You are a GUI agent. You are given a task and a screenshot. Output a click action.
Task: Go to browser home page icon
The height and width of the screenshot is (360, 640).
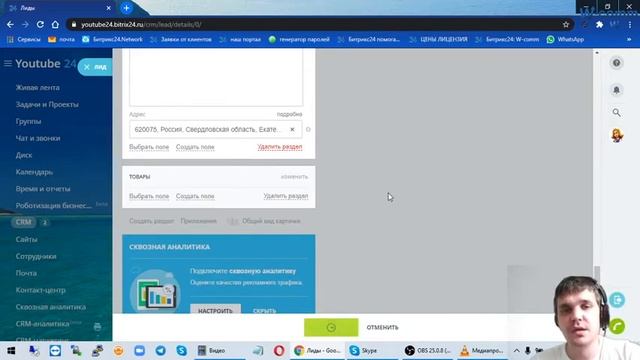click(55, 24)
